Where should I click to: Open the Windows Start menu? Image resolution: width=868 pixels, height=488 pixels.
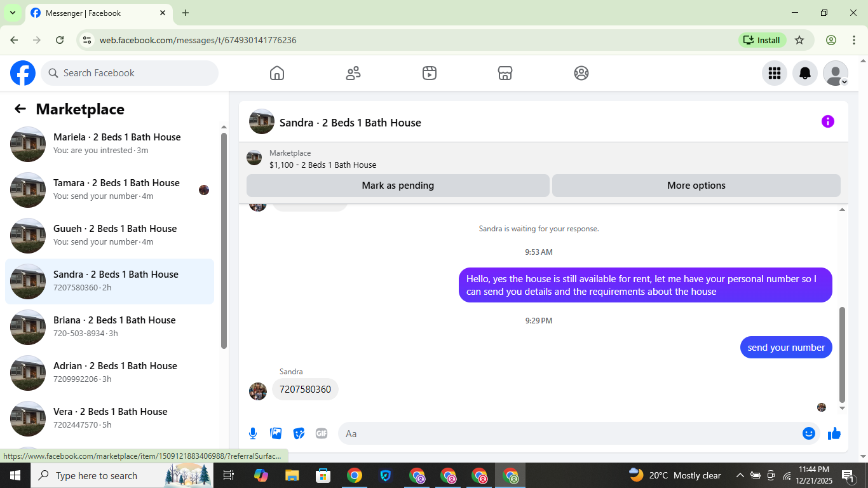coord(15,475)
